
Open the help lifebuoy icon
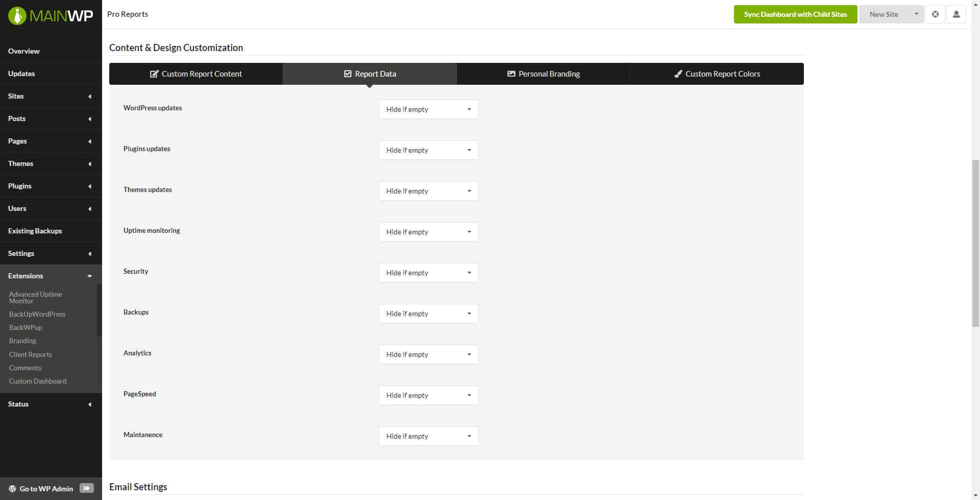[x=935, y=14]
